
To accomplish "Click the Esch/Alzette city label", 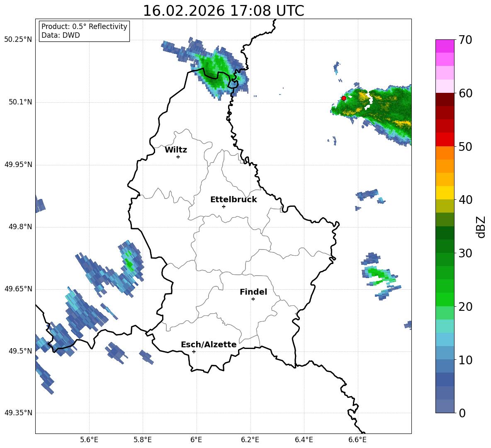I will 209,344.
